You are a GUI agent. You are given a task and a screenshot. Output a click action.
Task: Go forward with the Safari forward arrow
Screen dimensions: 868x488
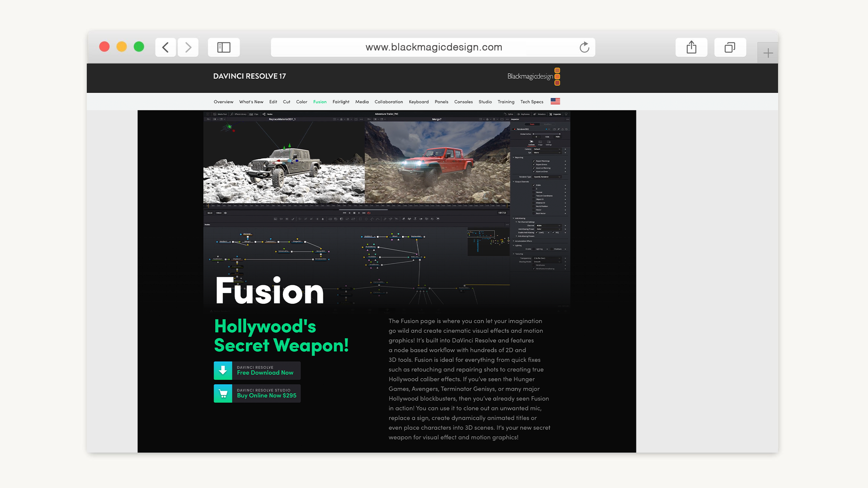[188, 47]
